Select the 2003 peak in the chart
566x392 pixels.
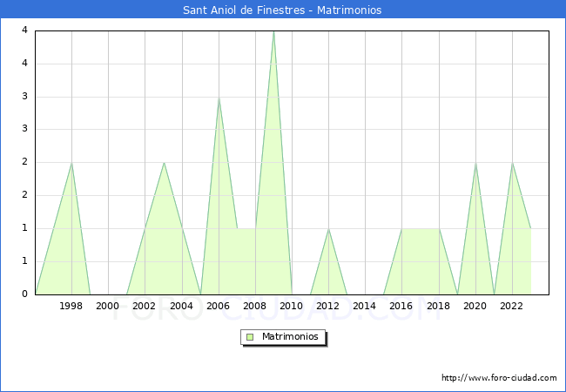(x=164, y=163)
